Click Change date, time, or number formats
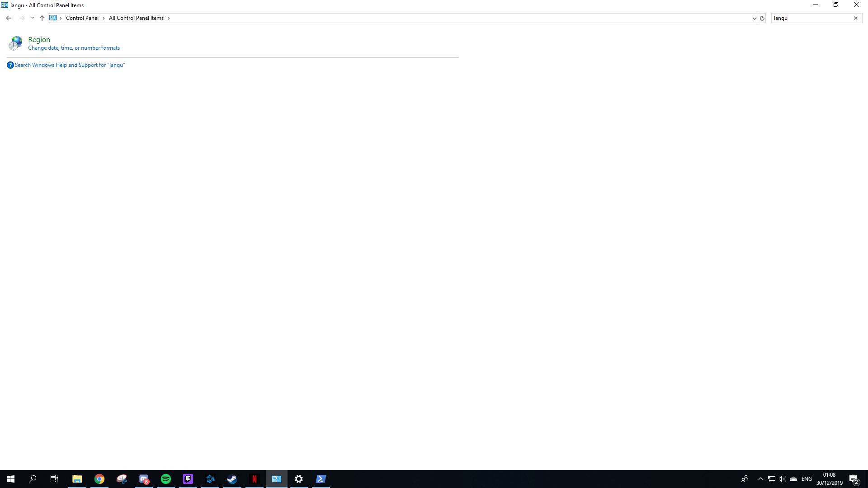The height and width of the screenshot is (488, 868). coord(74,48)
